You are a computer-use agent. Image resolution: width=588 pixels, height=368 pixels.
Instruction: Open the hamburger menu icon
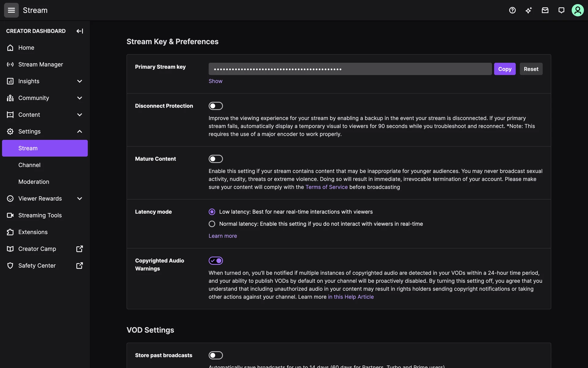click(11, 10)
